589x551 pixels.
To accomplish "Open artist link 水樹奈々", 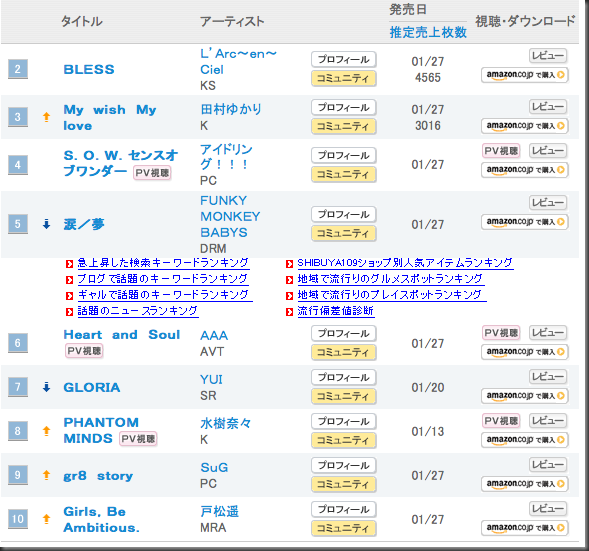I will pyautogui.click(x=225, y=423).
